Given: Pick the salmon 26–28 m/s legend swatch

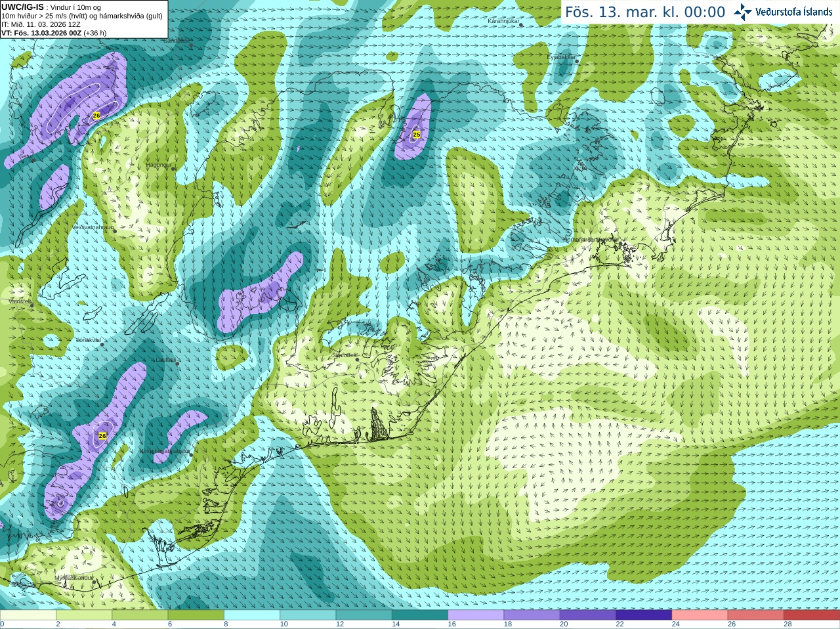Looking at the screenshot, I should pyautogui.click(x=756, y=615).
